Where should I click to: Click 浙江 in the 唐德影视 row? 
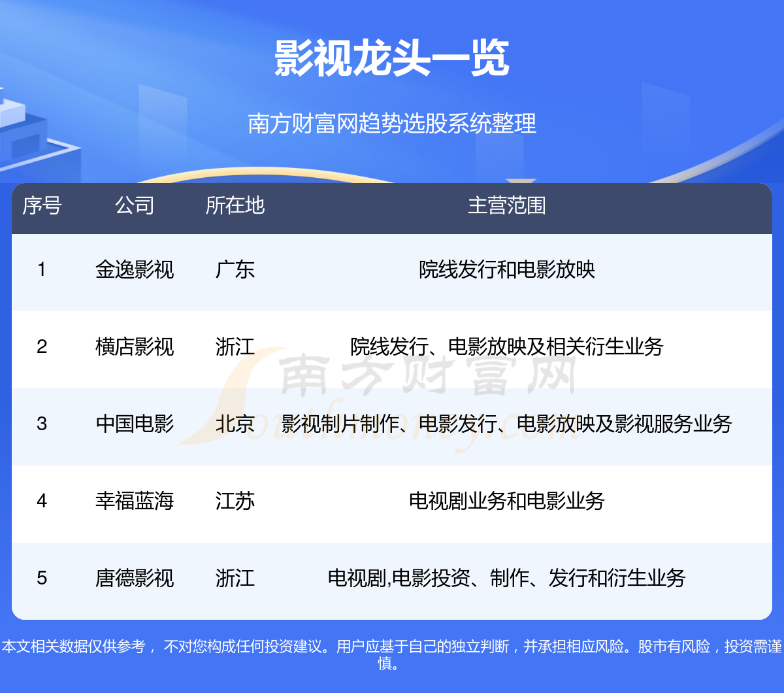pos(235,578)
